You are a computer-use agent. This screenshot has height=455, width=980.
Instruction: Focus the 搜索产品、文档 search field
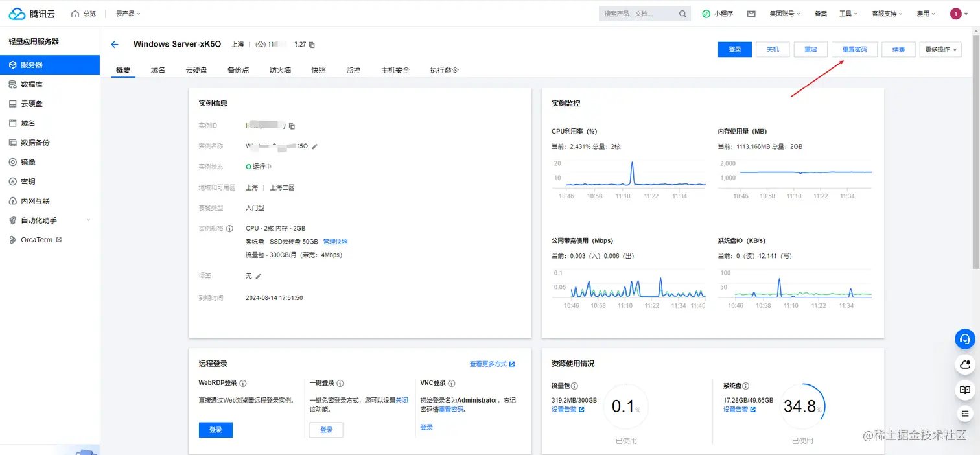(638, 14)
